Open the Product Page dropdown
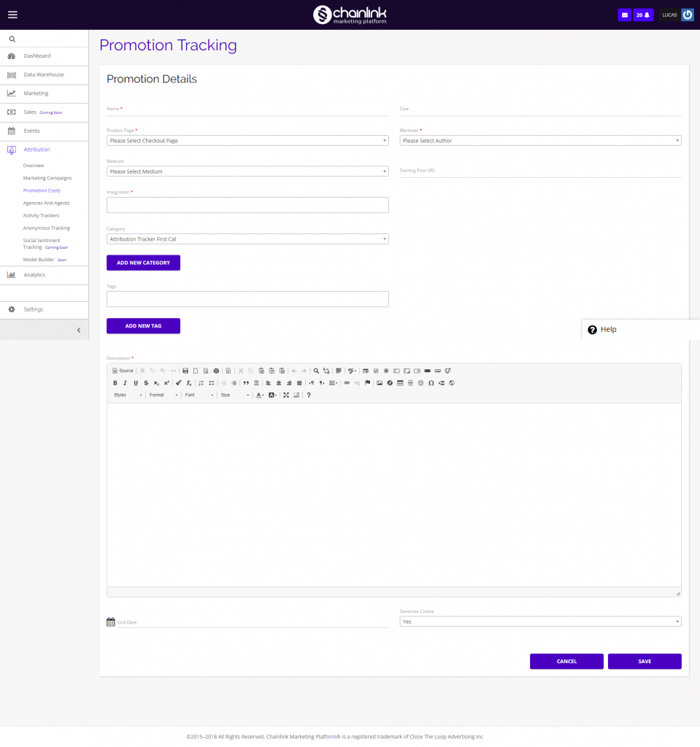Viewport: 700px width, 747px height. point(247,140)
